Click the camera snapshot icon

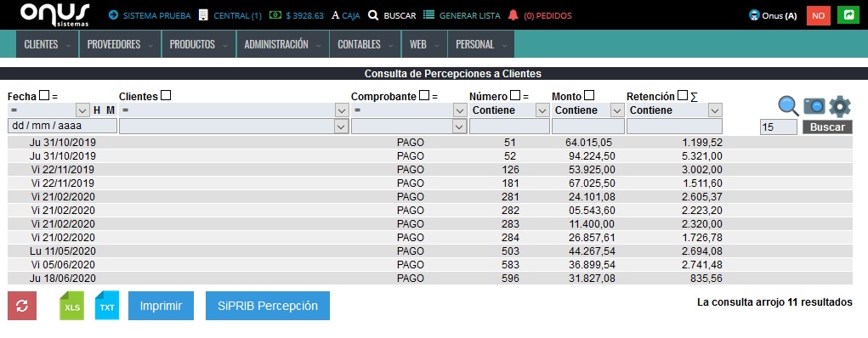[x=814, y=105]
